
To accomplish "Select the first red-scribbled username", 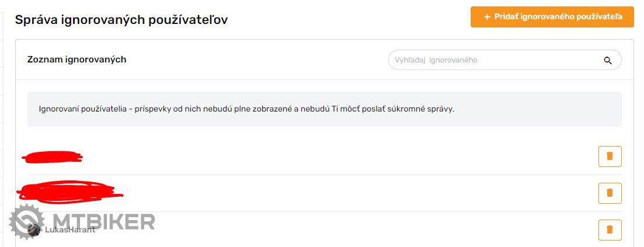I will [x=51, y=156].
